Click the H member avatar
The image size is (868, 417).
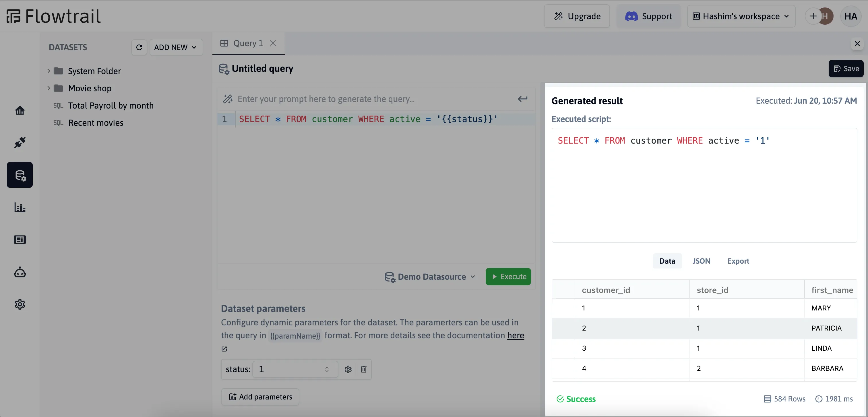tap(826, 16)
